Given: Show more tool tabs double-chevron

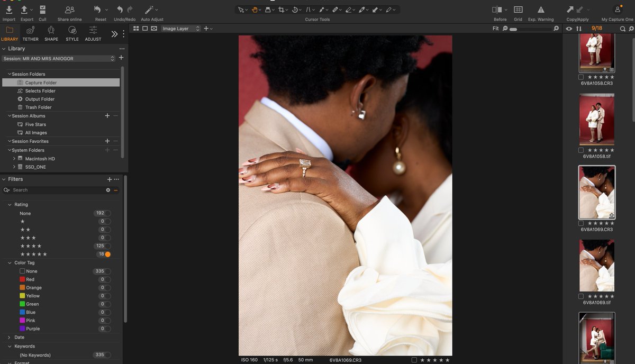Looking at the screenshot, I should [114, 34].
